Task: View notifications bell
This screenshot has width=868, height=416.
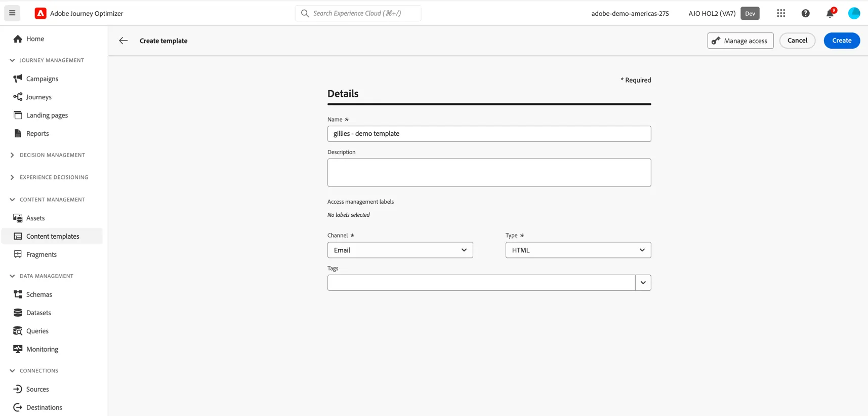Action: pos(830,13)
